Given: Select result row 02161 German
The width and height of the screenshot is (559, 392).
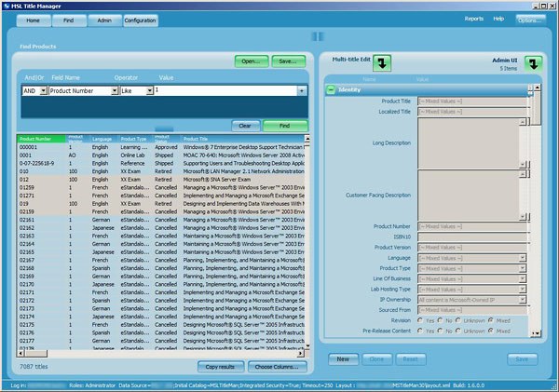Looking at the screenshot, I should [161, 220].
